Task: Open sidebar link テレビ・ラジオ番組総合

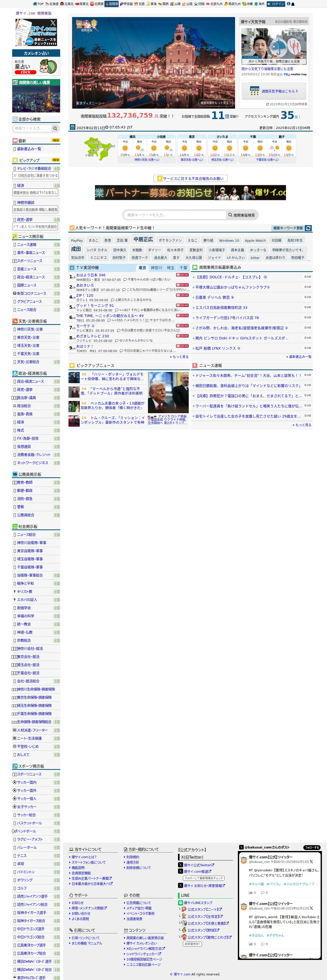Action: 34,168
